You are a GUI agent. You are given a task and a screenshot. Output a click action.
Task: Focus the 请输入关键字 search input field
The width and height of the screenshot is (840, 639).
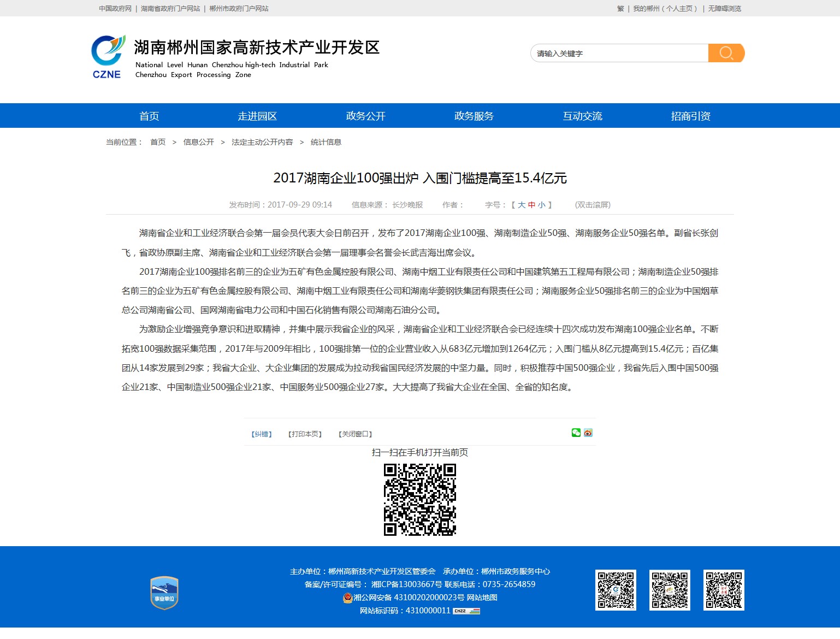click(x=618, y=54)
